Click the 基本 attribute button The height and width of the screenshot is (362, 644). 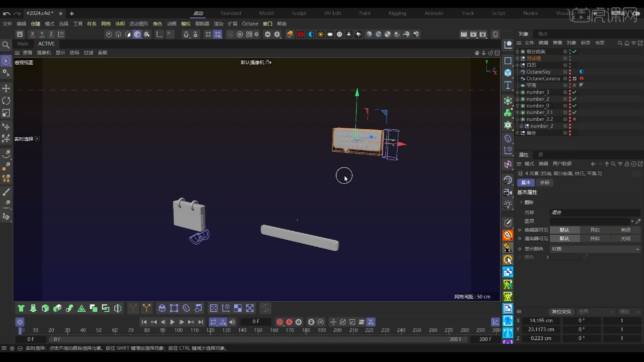[x=526, y=183]
